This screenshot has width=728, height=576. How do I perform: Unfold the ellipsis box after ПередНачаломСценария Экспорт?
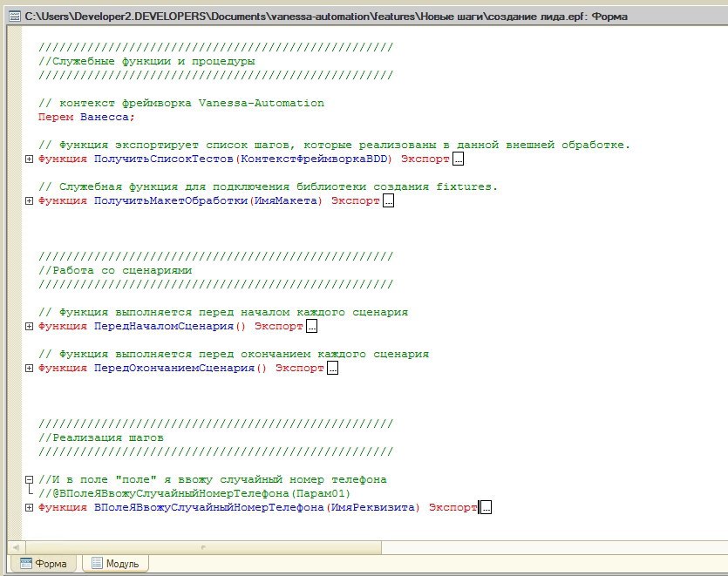(311, 326)
